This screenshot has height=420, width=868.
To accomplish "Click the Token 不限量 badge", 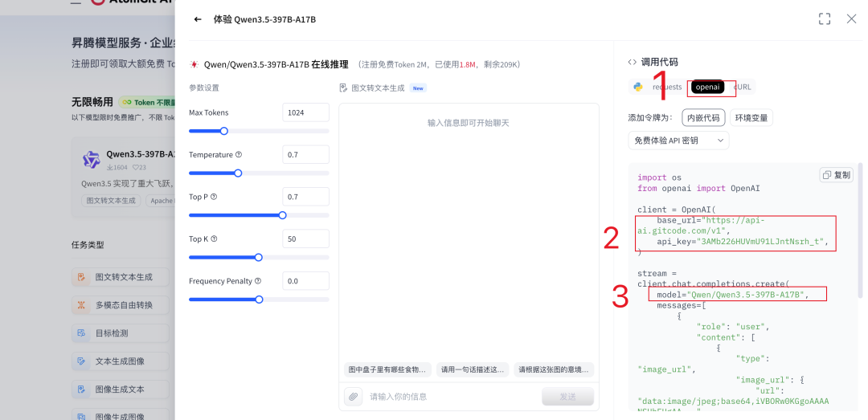I will coord(147,102).
